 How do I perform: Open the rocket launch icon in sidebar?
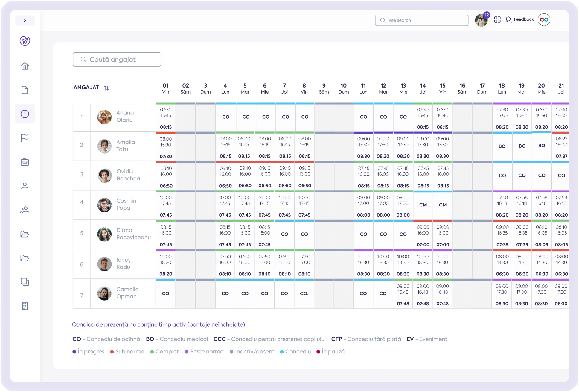pos(25,41)
